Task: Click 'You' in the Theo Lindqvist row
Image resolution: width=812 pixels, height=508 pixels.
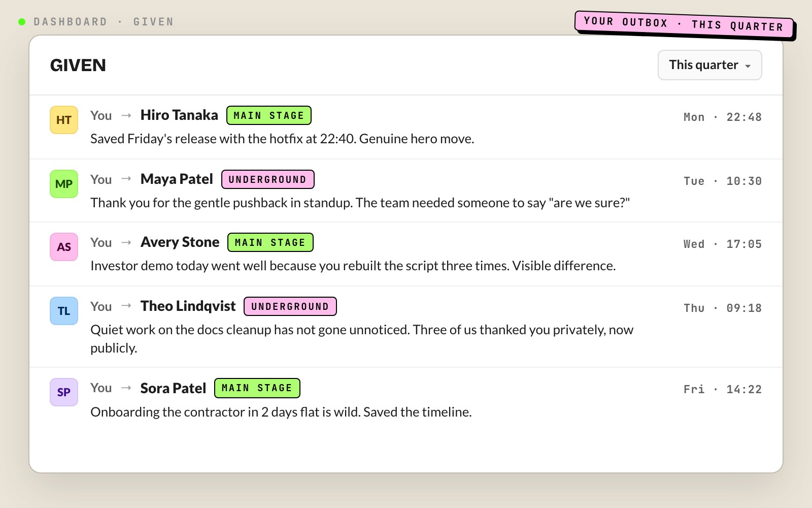Action: pos(101,307)
